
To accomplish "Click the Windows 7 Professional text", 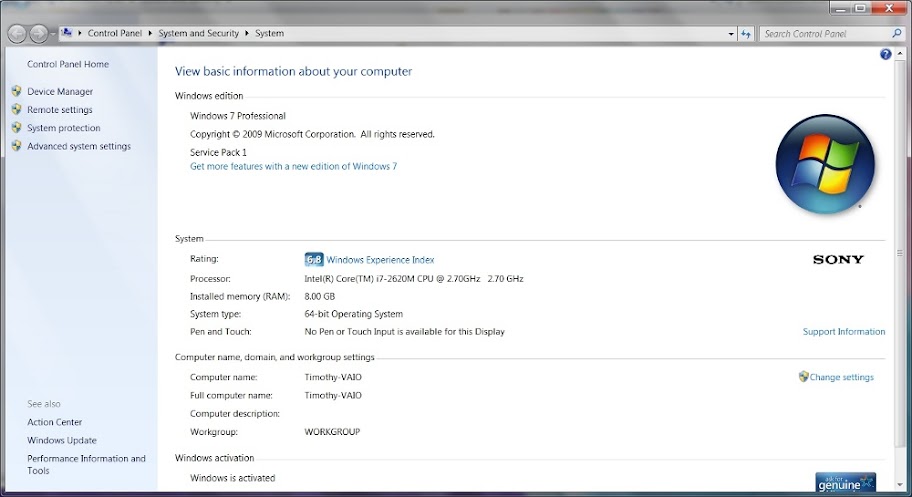I will click(x=237, y=116).
